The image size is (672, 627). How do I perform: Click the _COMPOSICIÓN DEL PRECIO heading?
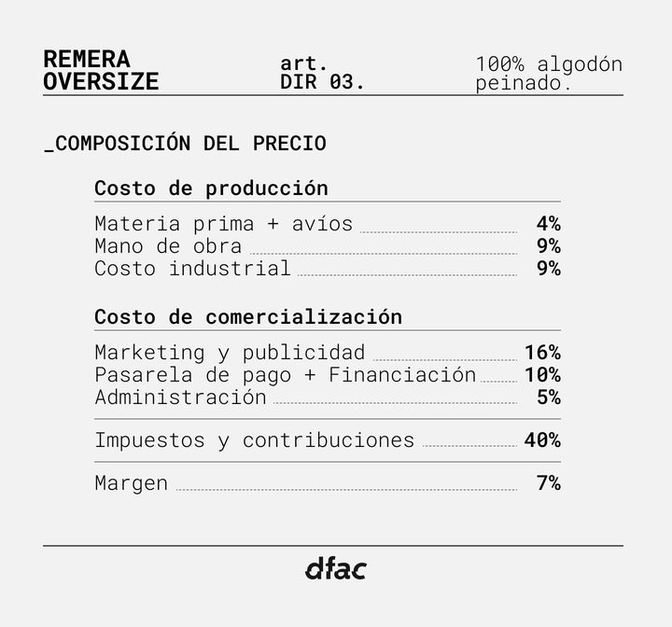pyautogui.click(x=185, y=144)
